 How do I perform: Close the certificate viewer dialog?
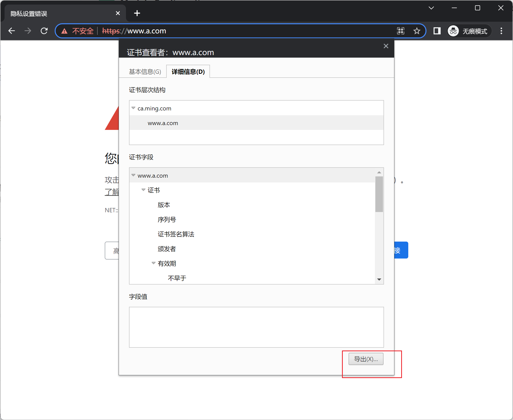[386, 46]
